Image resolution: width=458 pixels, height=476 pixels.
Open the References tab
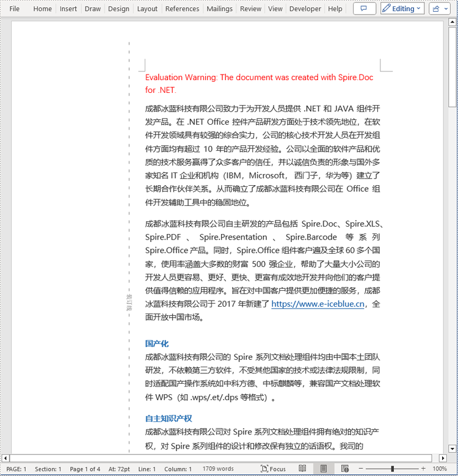point(182,9)
